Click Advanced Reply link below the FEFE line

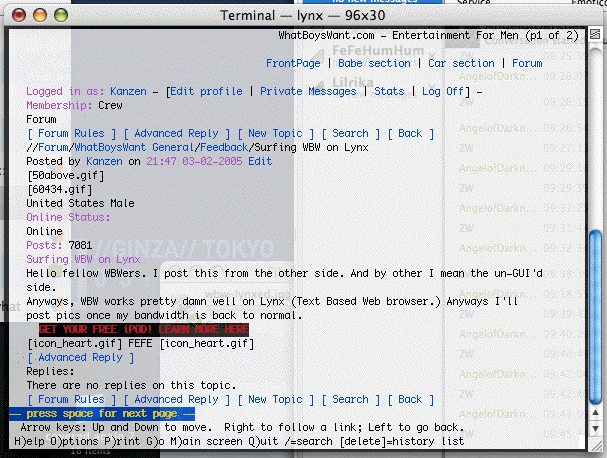tap(80, 357)
